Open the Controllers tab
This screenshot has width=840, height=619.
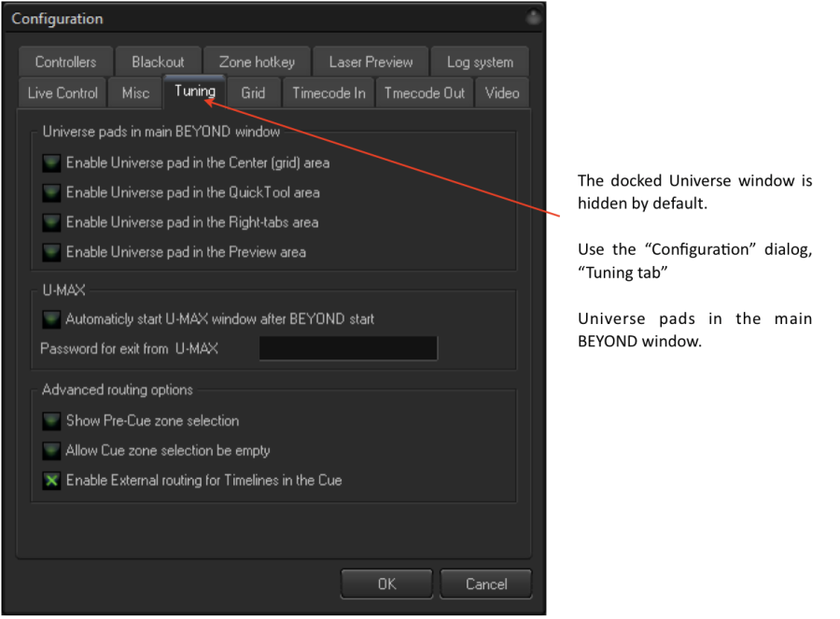pos(65,62)
